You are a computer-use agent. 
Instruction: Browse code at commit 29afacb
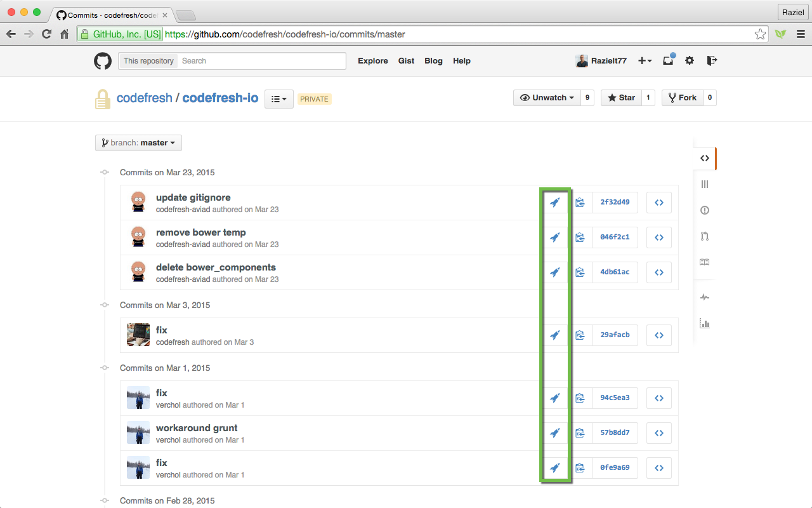tap(659, 335)
